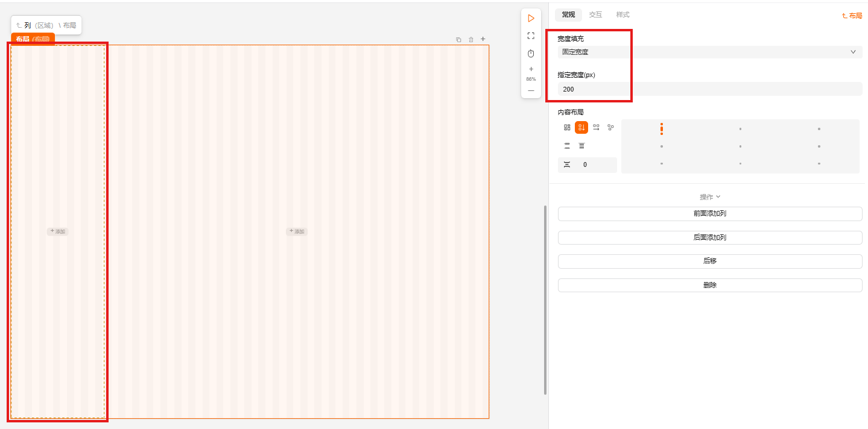Viewport: 868px width, 429px height.
Task: Collapse the 操作 section
Action: click(x=709, y=197)
